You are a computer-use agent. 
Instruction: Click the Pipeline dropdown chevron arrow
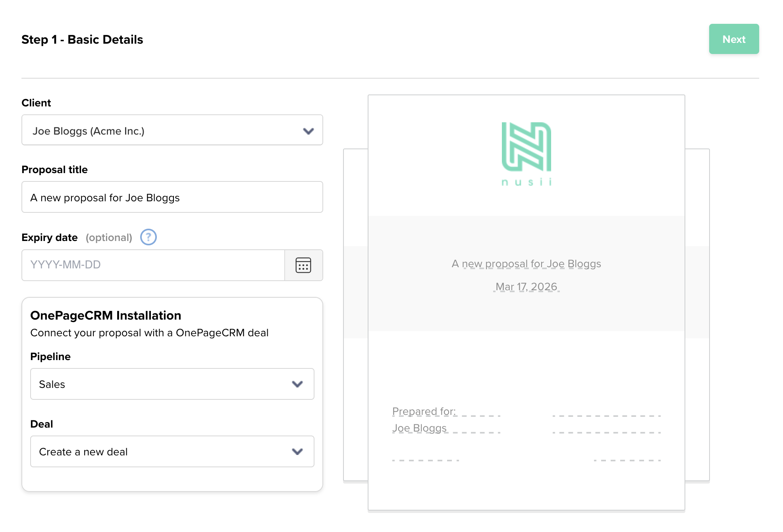[297, 384]
